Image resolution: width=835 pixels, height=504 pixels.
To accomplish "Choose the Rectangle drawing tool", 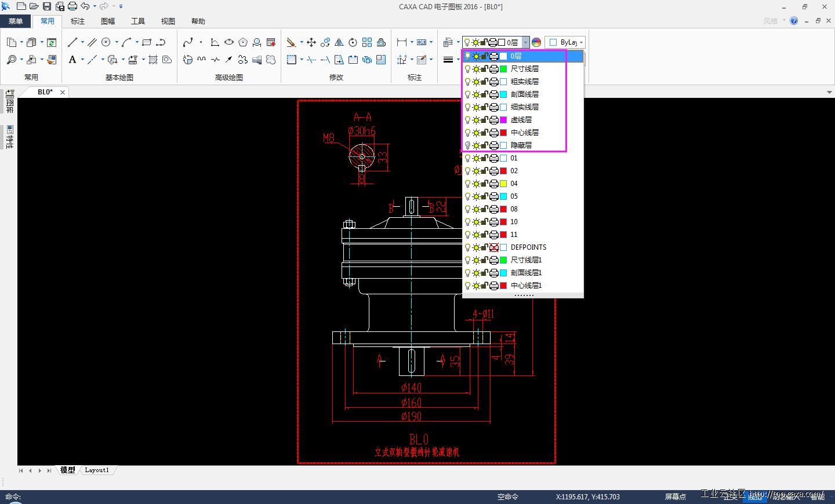I will click(x=147, y=42).
